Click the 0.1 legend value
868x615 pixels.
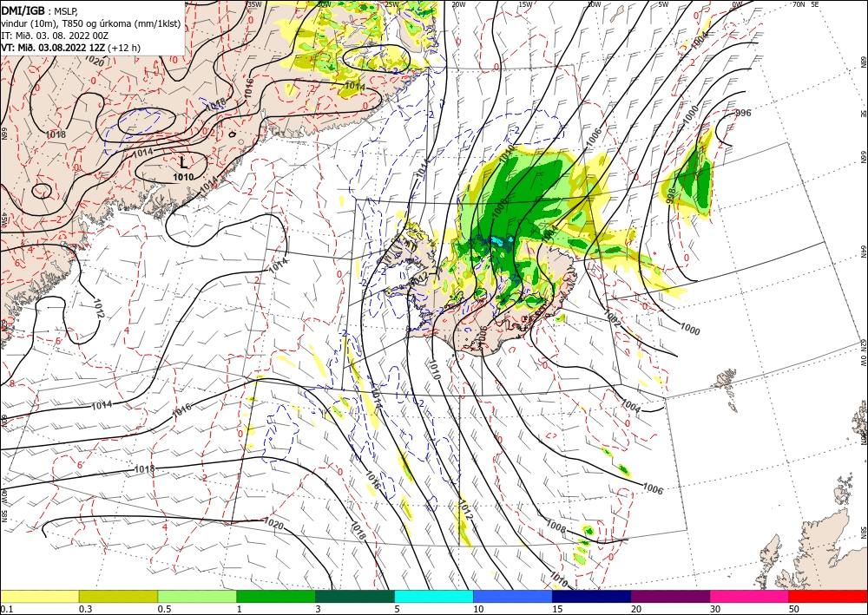(7, 609)
